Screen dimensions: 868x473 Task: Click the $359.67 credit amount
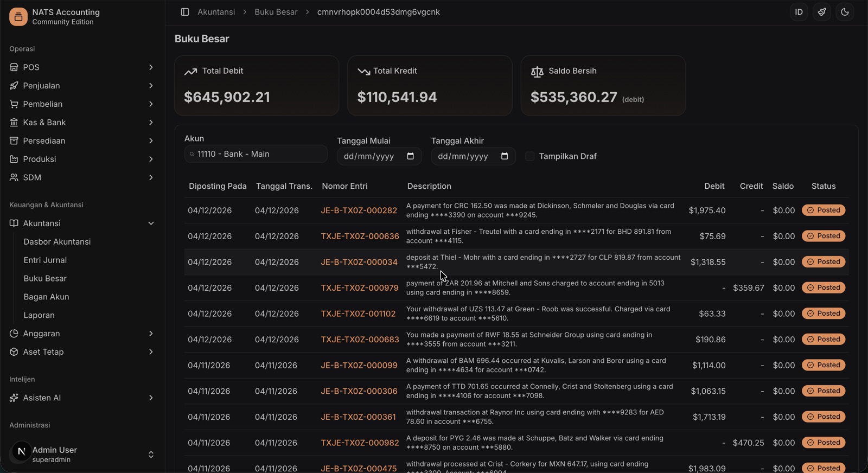(x=749, y=288)
